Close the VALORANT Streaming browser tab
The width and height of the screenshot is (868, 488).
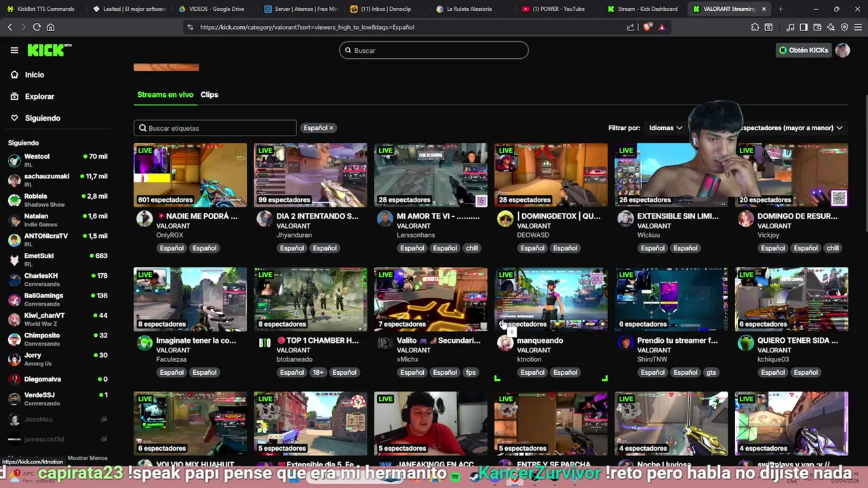[764, 9]
